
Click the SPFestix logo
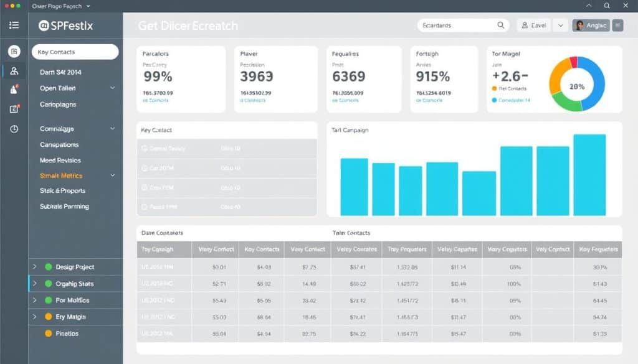(x=65, y=26)
